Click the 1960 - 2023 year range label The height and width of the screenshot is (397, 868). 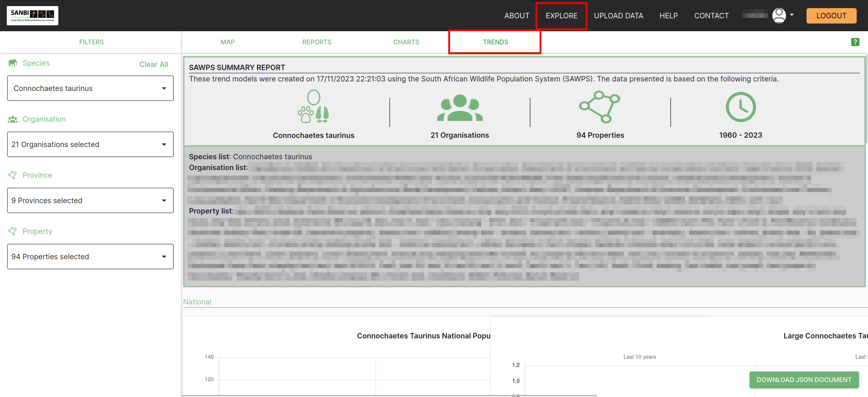click(x=741, y=135)
